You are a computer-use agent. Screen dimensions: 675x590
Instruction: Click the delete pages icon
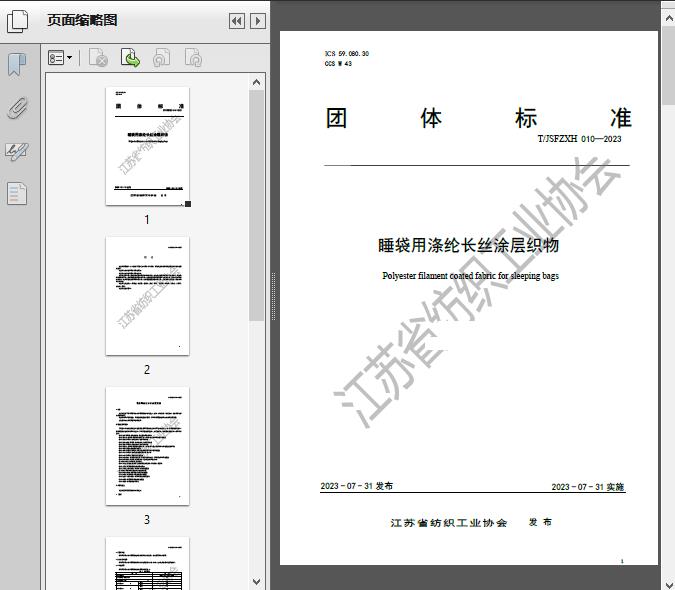(x=98, y=58)
